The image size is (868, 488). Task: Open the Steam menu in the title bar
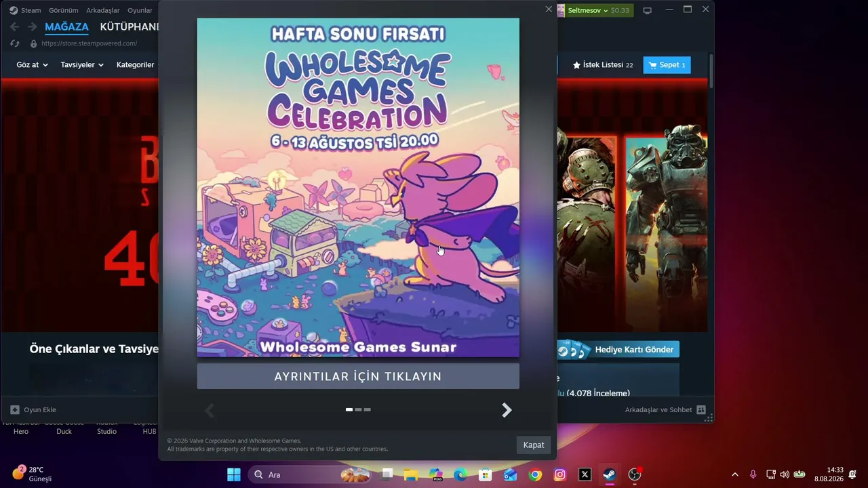coord(25,10)
